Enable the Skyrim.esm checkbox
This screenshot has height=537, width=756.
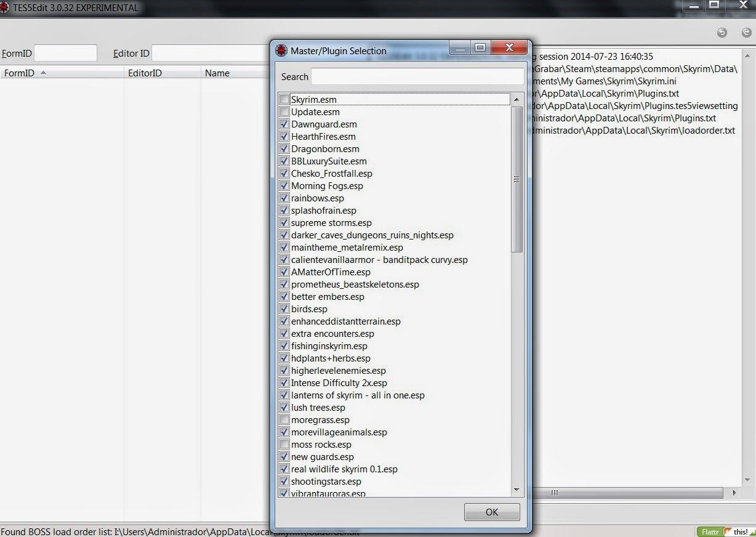tap(284, 100)
